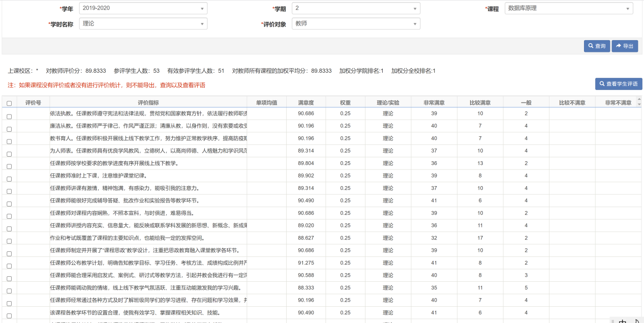
Task: Click the table scrollbar down arrow
Action: (639, 104)
